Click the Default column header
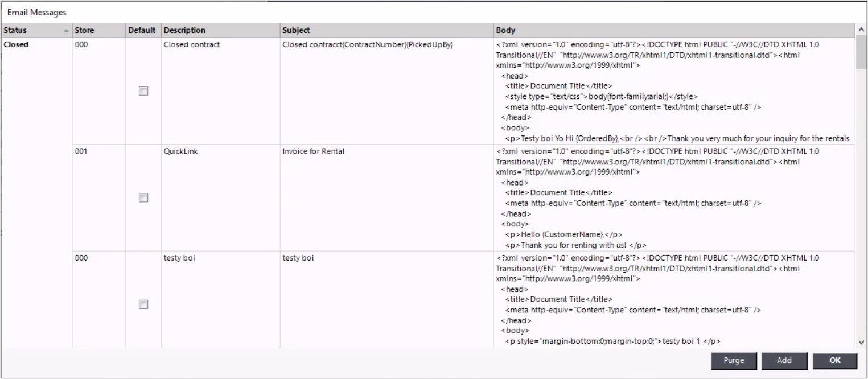The height and width of the screenshot is (379, 868). (142, 30)
